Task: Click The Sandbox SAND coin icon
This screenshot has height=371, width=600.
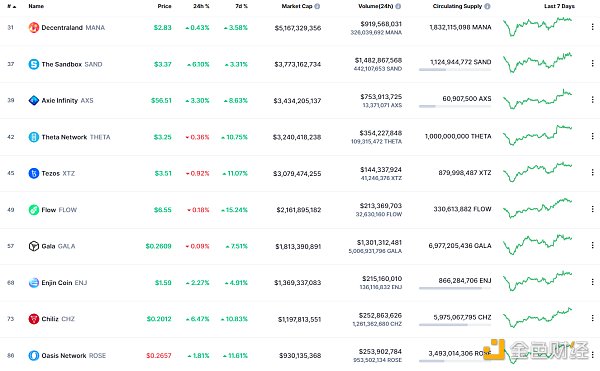Action: coord(34,64)
